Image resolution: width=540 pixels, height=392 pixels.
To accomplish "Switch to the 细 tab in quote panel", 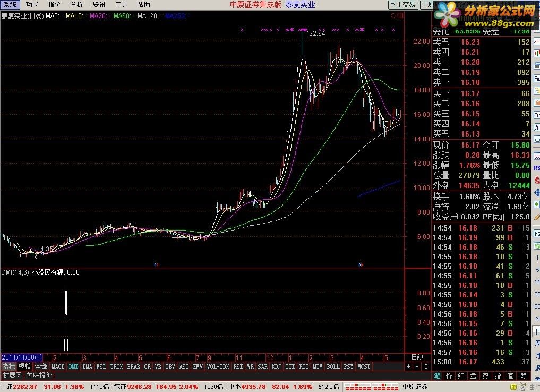I will 461,376.
